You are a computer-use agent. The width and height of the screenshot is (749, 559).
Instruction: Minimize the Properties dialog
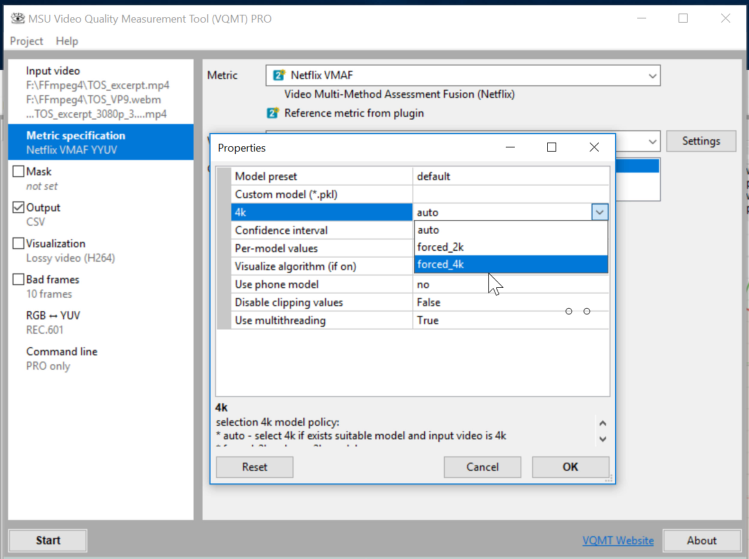pos(510,147)
